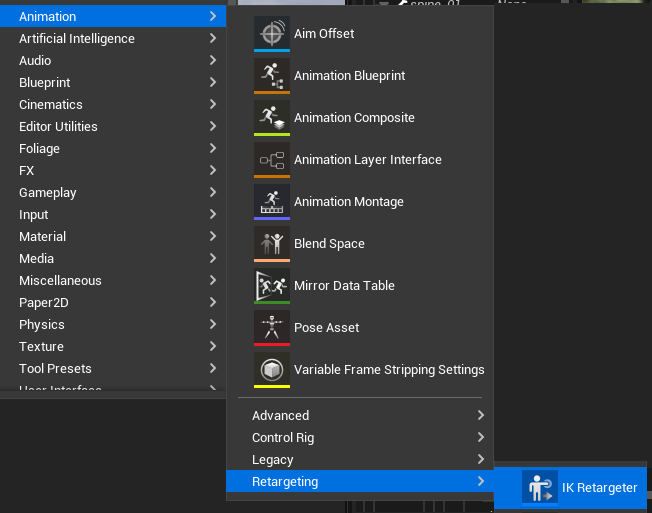Open the Texture category
This screenshot has height=513, width=652.
113,347
